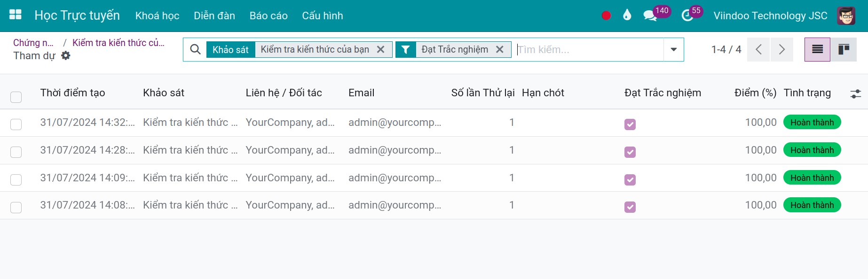Screen dimensions: 868x279
Task: Click the water drop icon in navbar
Action: tap(627, 15)
